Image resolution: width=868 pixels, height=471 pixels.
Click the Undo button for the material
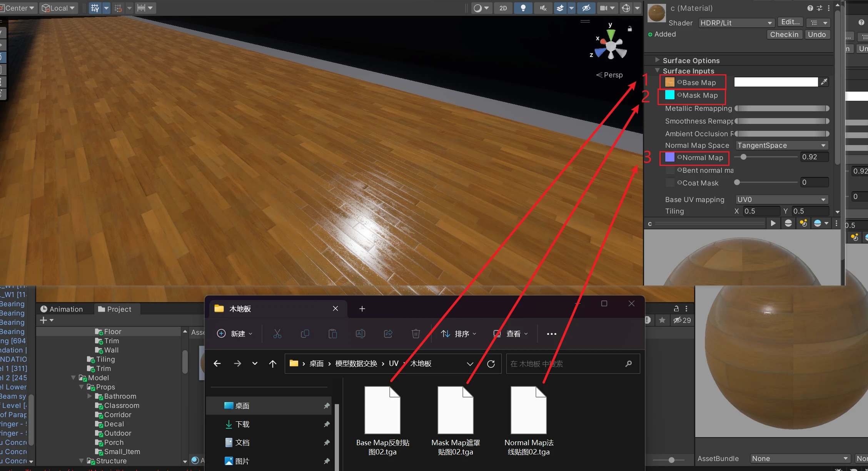[x=817, y=34]
